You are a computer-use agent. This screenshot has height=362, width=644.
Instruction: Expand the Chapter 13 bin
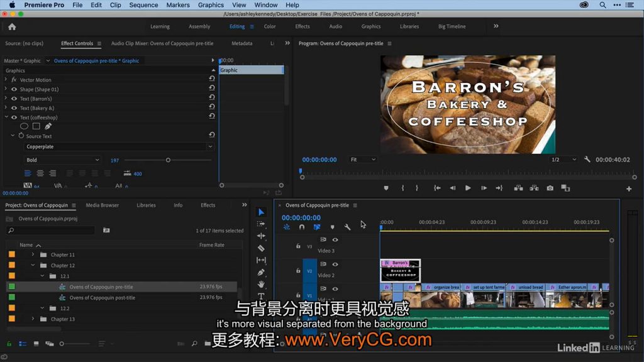click(33, 319)
